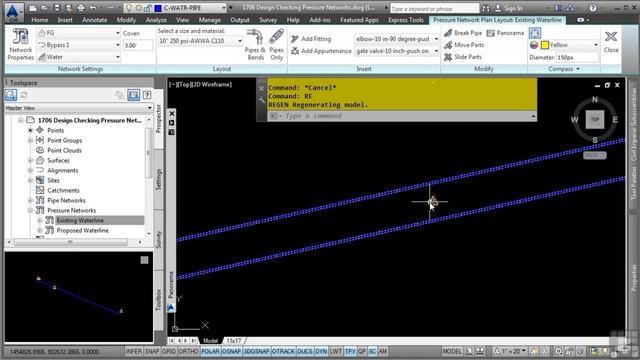Toggle the compass visibility icon

tap(535, 33)
